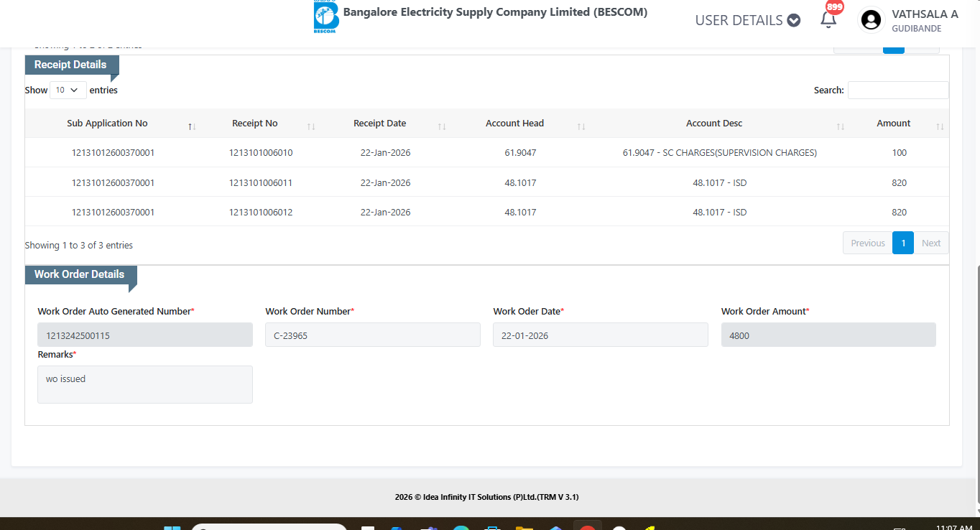Image resolution: width=980 pixels, height=530 pixels.
Task: Click the user profile avatar icon
Action: [x=871, y=20]
